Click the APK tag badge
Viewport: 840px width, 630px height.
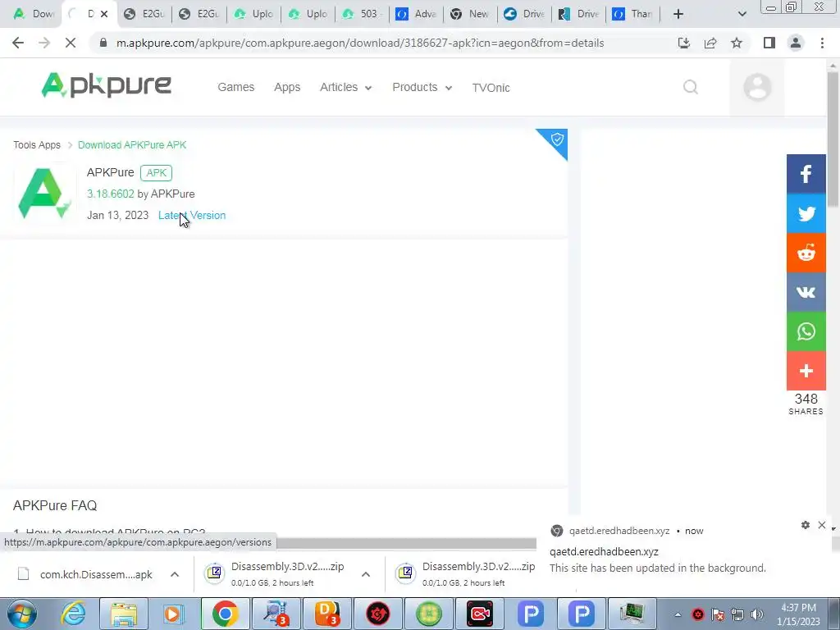[x=157, y=172]
